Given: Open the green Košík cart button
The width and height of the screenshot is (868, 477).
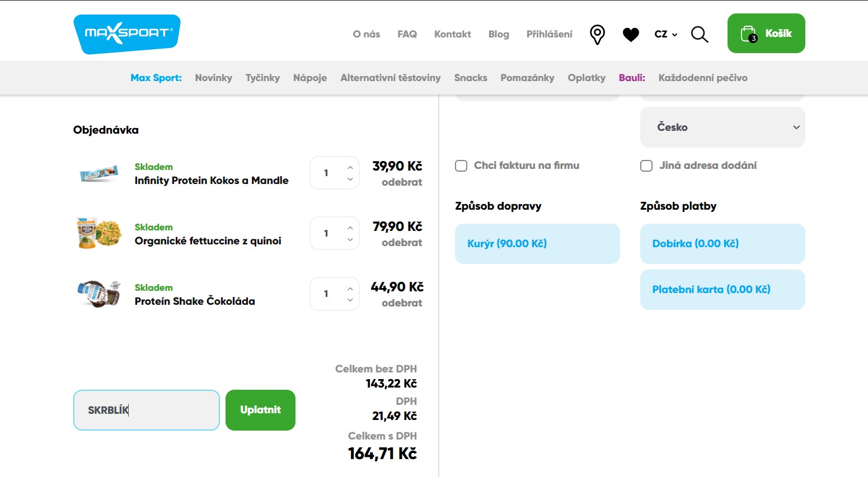Looking at the screenshot, I should 766,34.
